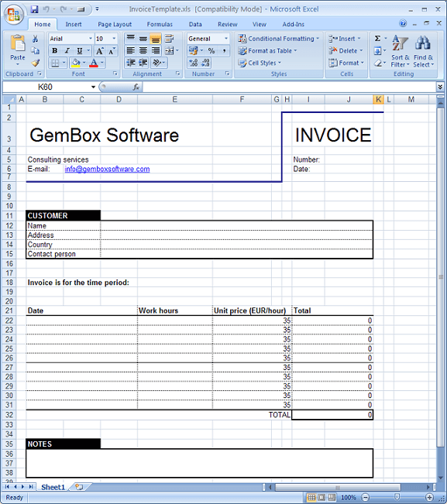Open the Arial font name dropdown

91,39
